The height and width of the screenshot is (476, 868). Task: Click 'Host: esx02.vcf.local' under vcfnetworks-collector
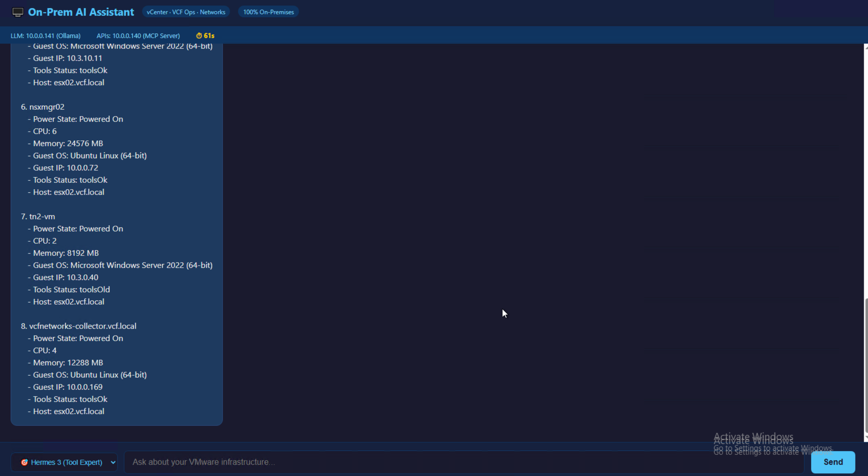pyautogui.click(x=66, y=411)
